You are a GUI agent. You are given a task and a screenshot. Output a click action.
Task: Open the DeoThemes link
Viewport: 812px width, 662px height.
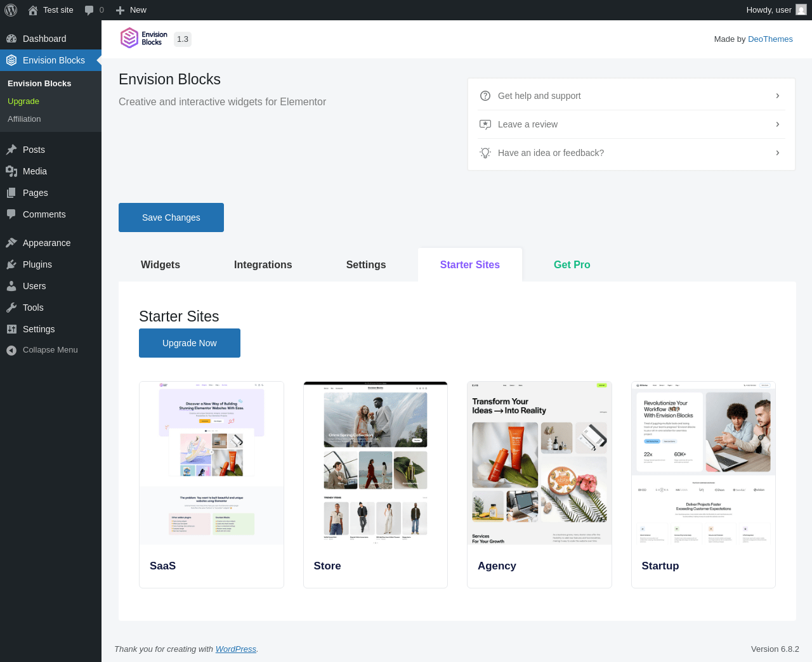(770, 39)
